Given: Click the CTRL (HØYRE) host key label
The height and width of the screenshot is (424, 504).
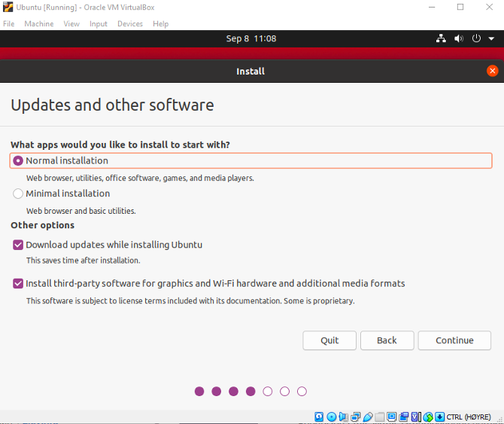Looking at the screenshot, I should click(469, 417).
